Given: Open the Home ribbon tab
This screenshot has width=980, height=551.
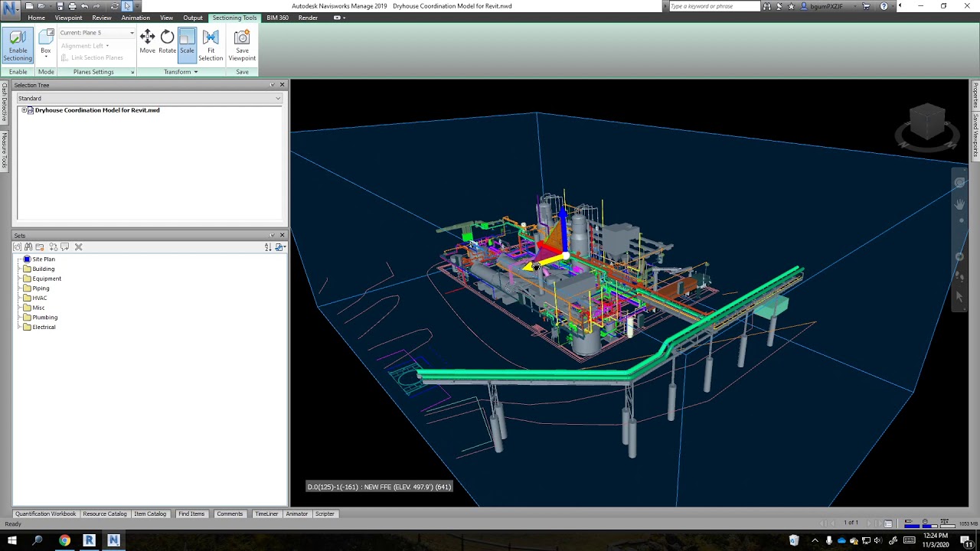Looking at the screenshot, I should point(36,18).
